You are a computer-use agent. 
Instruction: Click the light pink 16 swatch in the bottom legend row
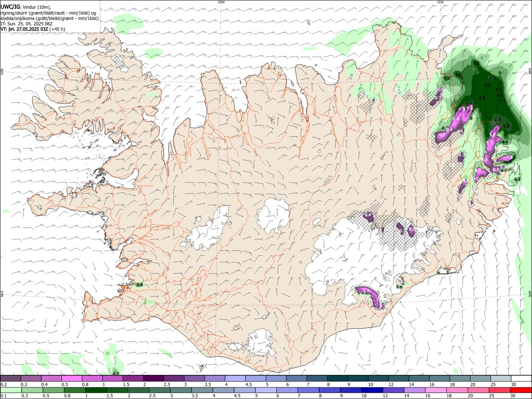click(x=436, y=390)
